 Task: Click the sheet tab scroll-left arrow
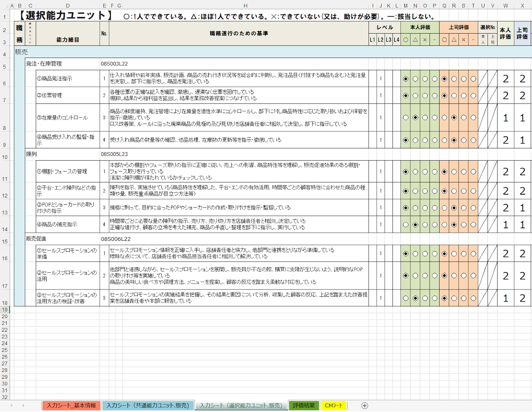[11, 406]
